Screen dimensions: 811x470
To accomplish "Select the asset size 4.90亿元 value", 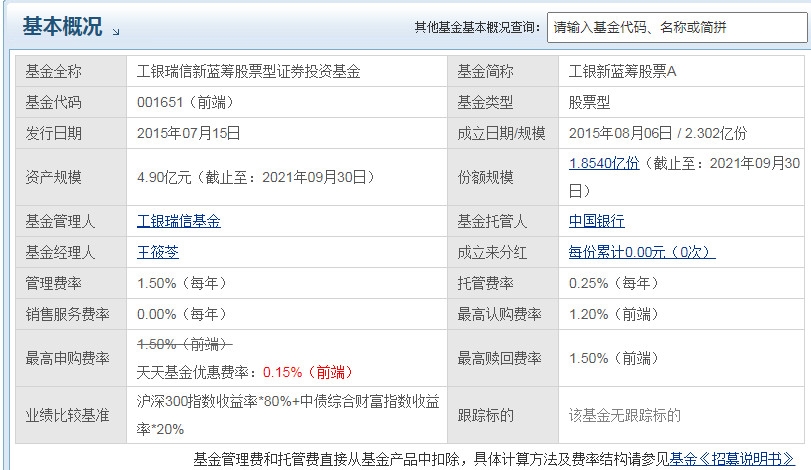I will [164, 177].
